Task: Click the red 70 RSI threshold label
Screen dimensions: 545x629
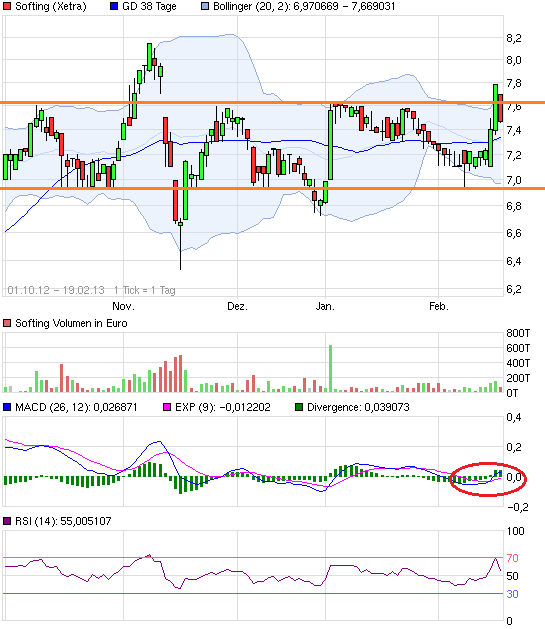Action: [513, 558]
